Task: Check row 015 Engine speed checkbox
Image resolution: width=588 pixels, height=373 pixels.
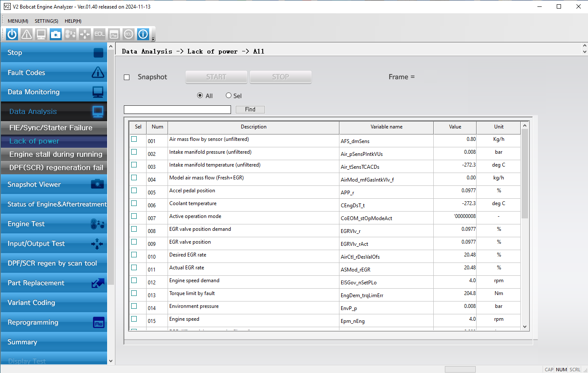Action: click(x=134, y=319)
